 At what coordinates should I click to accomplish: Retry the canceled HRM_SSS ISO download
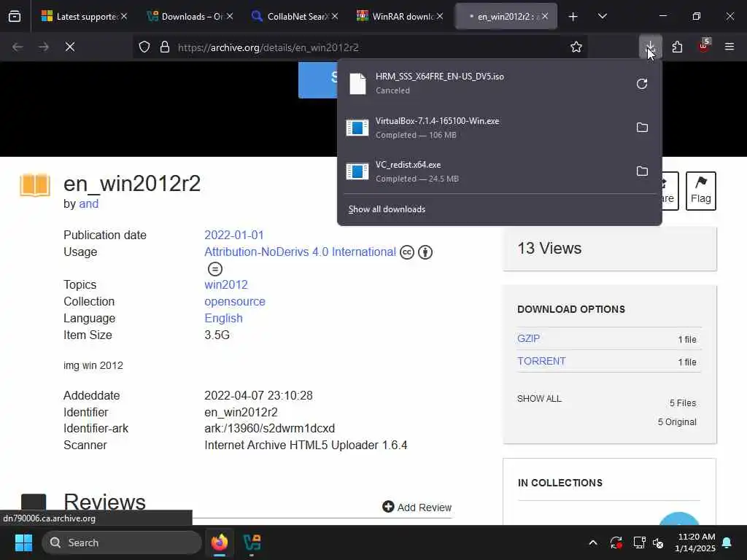(642, 84)
